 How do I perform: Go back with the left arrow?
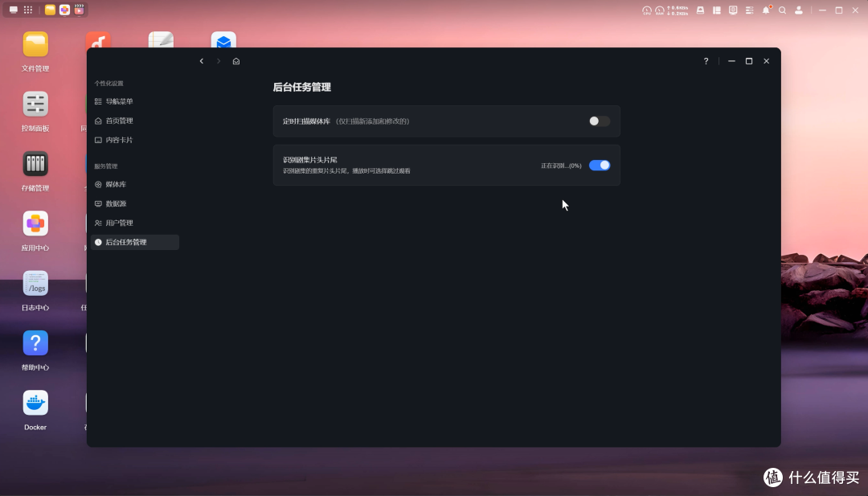coord(202,61)
